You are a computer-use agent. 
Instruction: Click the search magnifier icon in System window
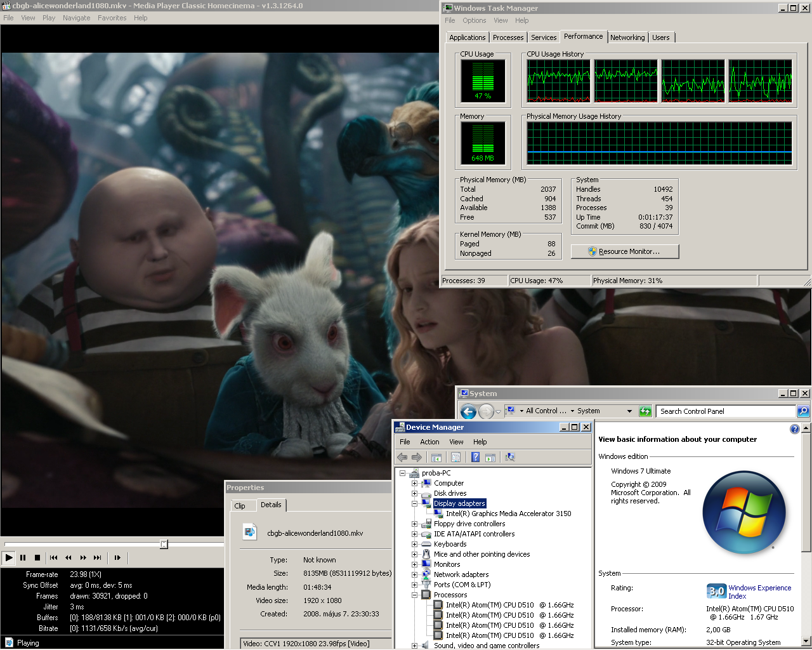point(803,411)
